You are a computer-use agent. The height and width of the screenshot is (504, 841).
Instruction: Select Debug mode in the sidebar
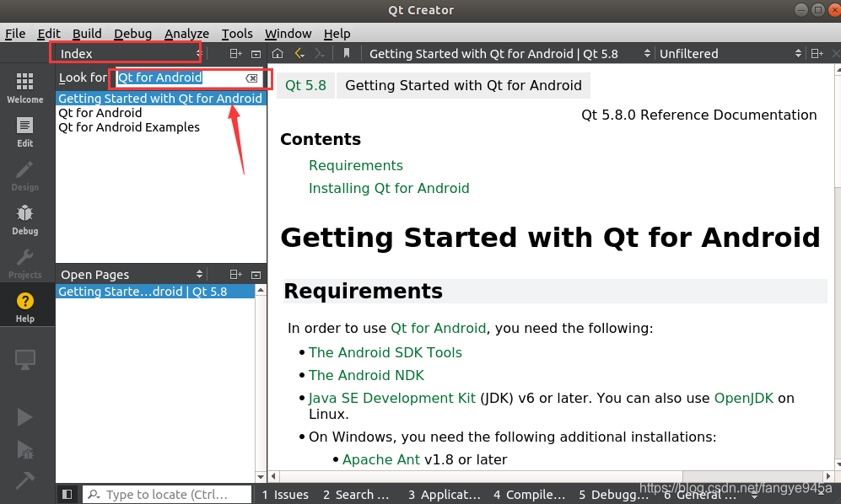tap(24, 219)
